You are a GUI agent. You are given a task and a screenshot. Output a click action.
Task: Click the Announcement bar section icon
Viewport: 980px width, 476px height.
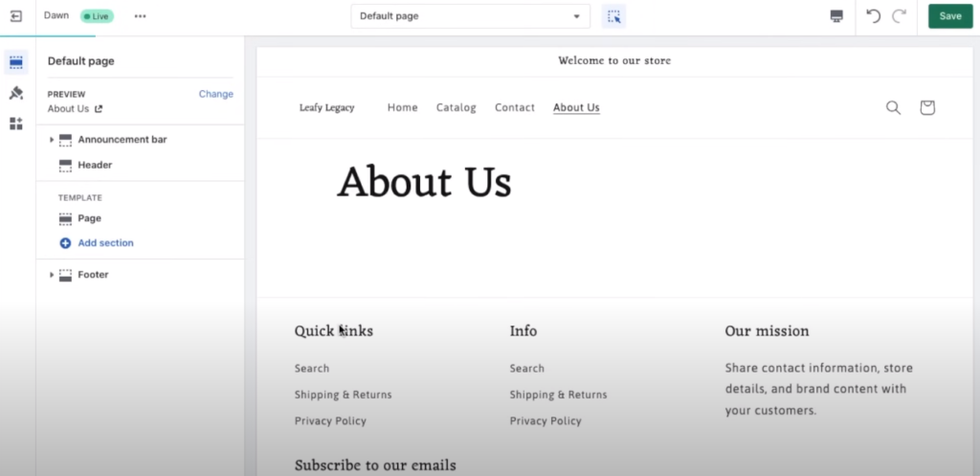(x=65, y=140)
